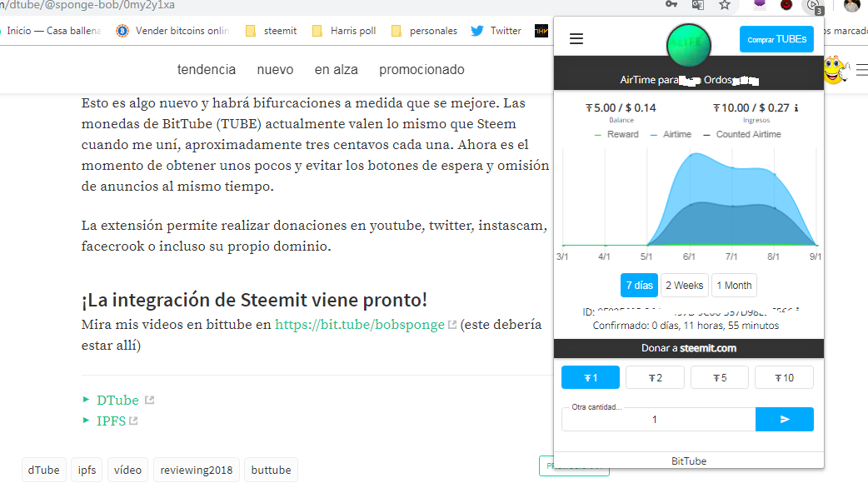The height and width of the screenshot is (488, 868).
Task: Open the Inicio — Casa ballena bookmark
Action: [x=51, y=31]
